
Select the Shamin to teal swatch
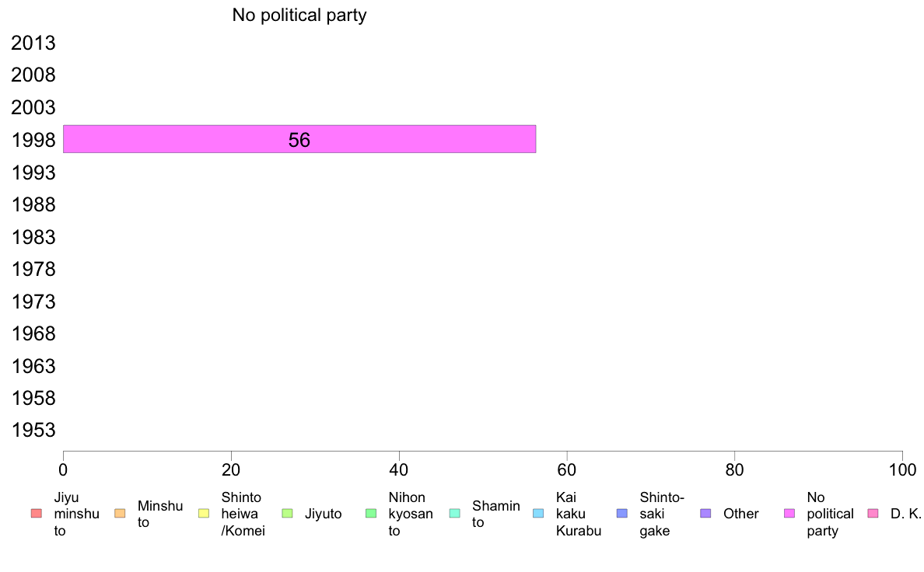pos(454,514)
